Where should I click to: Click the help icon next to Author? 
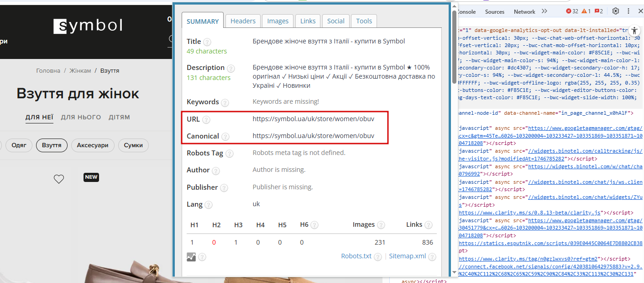216,171
